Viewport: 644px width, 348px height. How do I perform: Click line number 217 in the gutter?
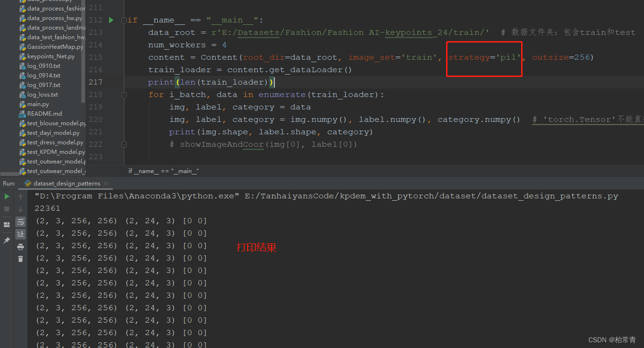[96, 82]
